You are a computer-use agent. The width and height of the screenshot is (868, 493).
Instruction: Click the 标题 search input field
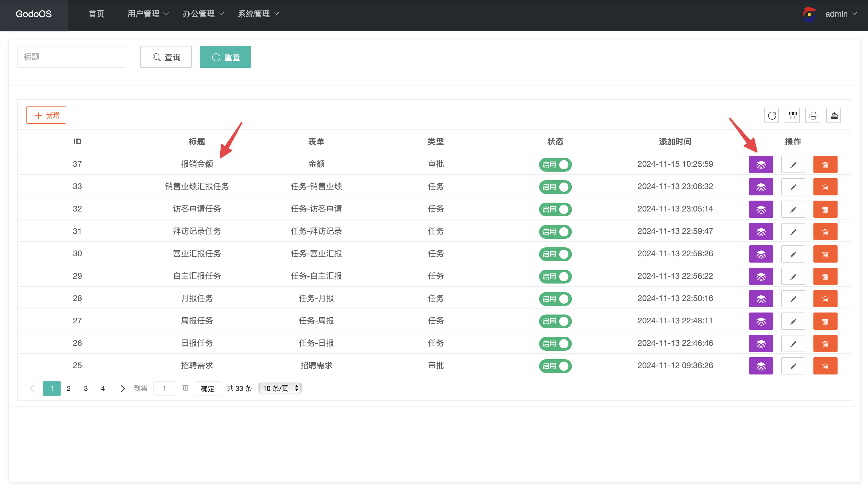click(x=72, y=57)
